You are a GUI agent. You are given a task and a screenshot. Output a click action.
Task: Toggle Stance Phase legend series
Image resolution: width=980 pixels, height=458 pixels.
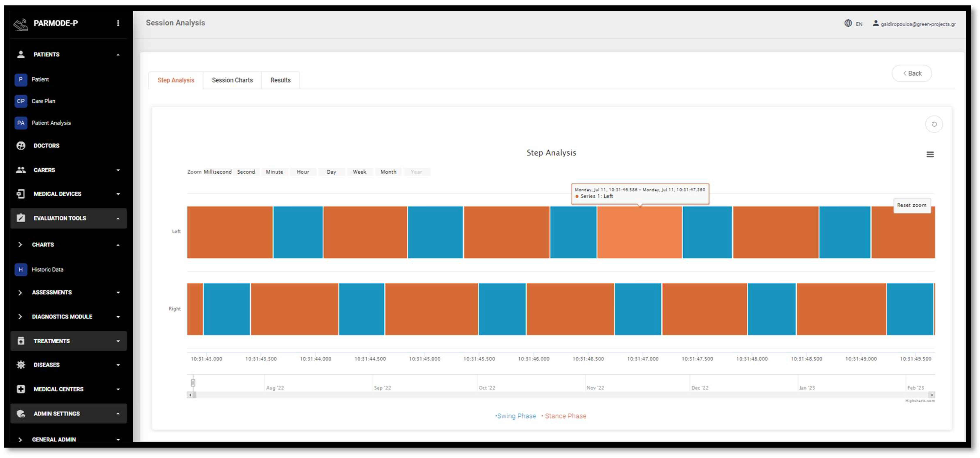(564, 416)
